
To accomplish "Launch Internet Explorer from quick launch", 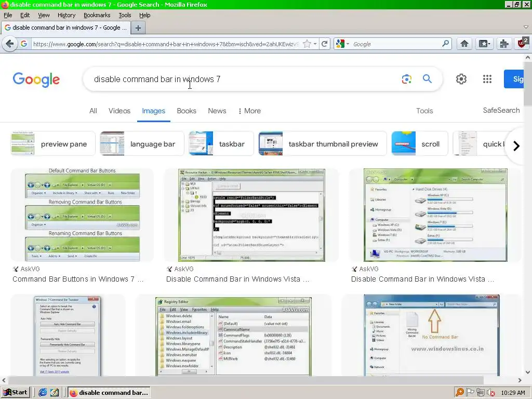I will click(x=43, y=392).
